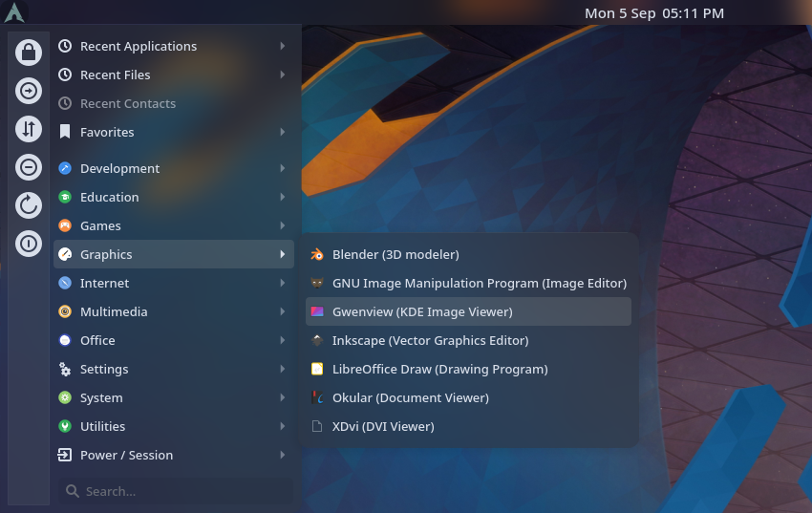Expand the Recent Files submenu arrow

(283, 75)
